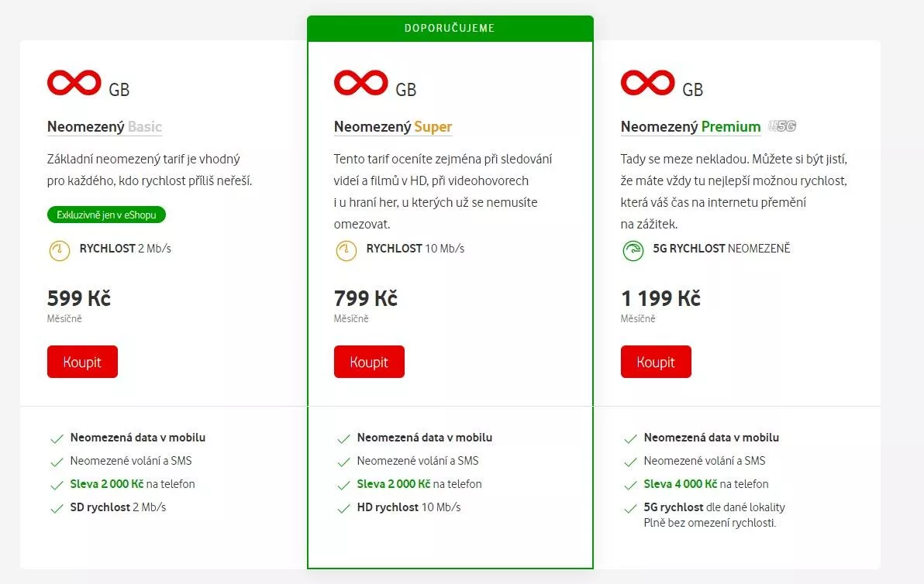The height and width of the screenshot is (584, 924).
Task: Toggle the checkmark for Neomezená data v mobilu on Basic
Action: tap(57, 438)
